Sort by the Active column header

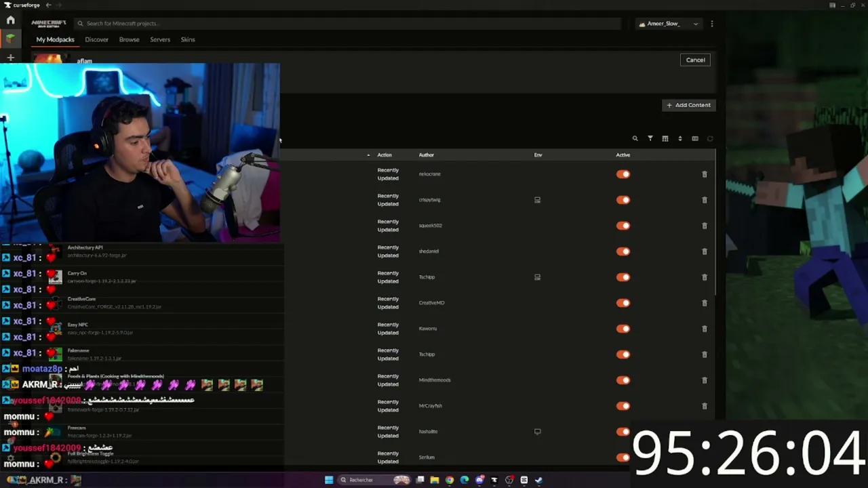click(623, 155)
